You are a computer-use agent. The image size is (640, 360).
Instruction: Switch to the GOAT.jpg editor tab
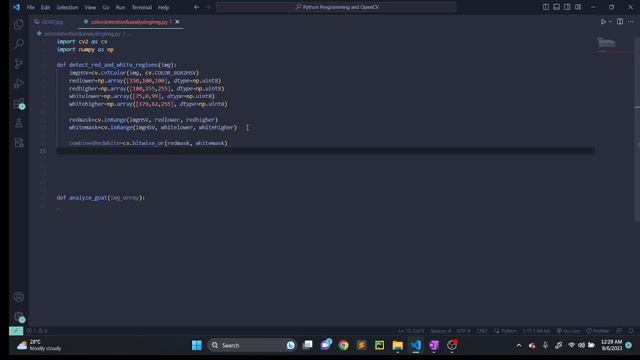[52, 22]
